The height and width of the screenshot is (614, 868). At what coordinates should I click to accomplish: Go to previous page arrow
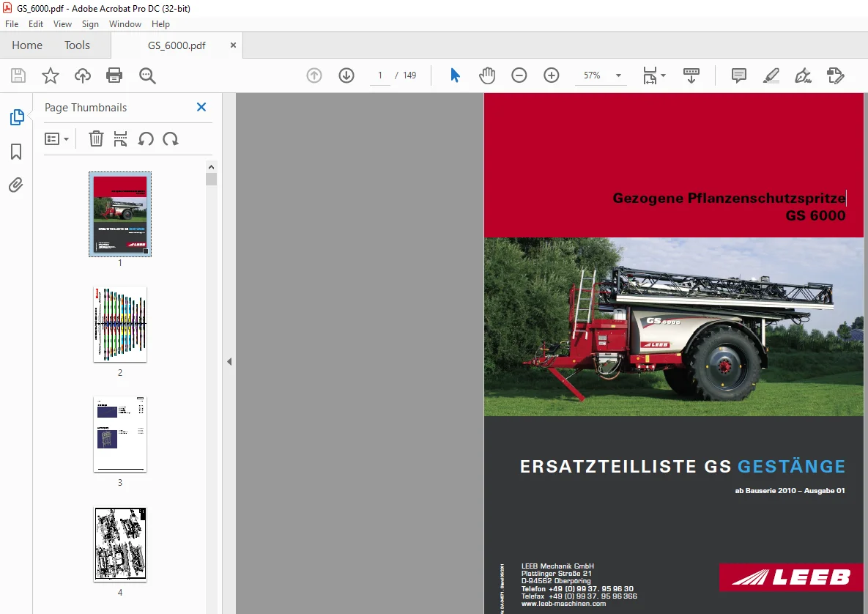[314, 75]
